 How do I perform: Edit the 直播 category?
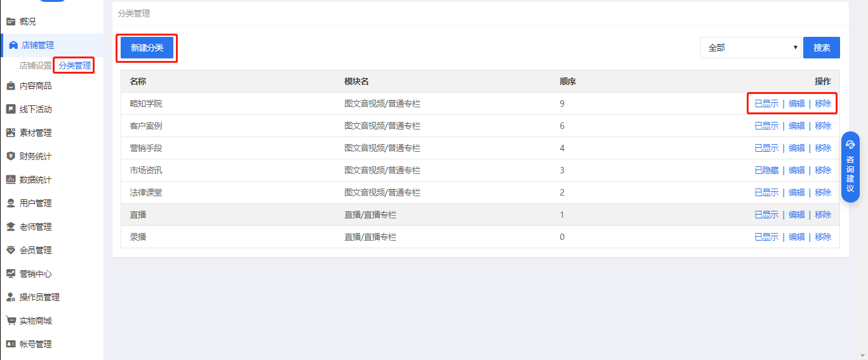tap(796, 215)
